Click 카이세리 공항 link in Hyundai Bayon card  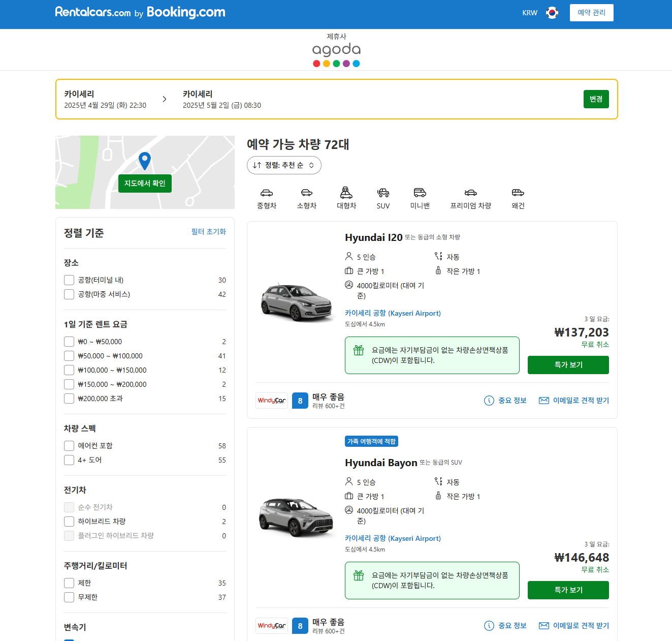(x=393, y=538)
